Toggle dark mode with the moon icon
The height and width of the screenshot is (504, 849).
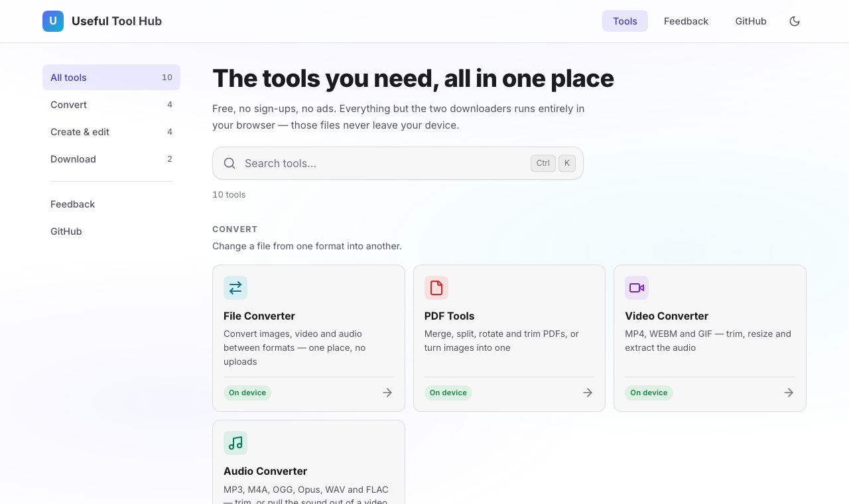coord(795,21)
